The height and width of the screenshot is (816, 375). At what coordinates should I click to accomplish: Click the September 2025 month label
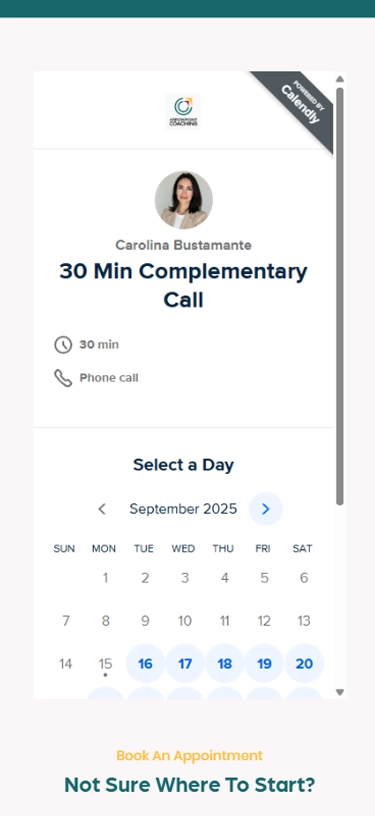click(183, 509)
